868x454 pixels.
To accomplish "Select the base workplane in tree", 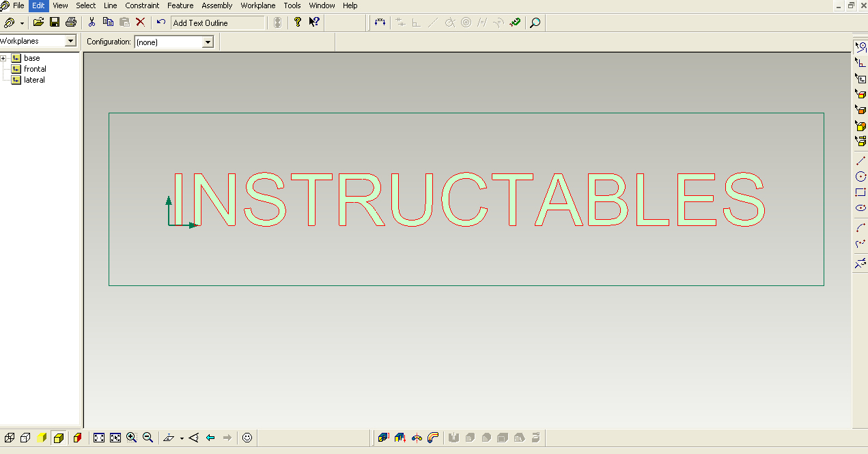I will pyautogui.click(x=31, y=58).
